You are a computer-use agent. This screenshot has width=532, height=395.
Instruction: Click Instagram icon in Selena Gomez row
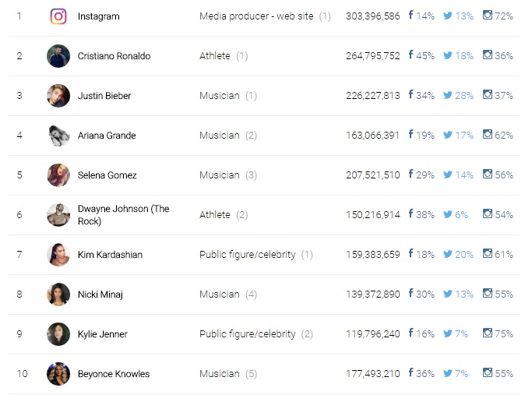pyautogui.click(x=488, y=174)
